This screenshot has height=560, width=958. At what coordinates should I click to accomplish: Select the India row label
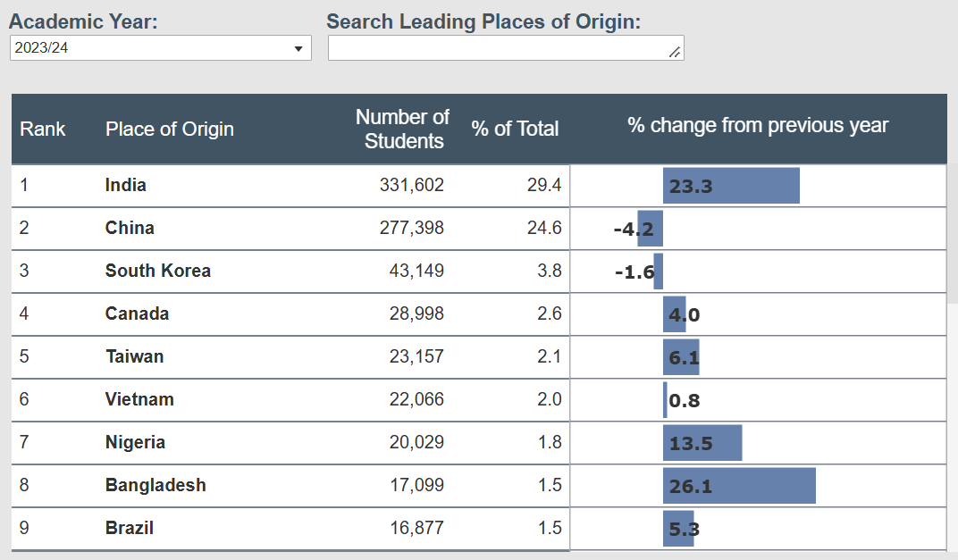(126, 185)
